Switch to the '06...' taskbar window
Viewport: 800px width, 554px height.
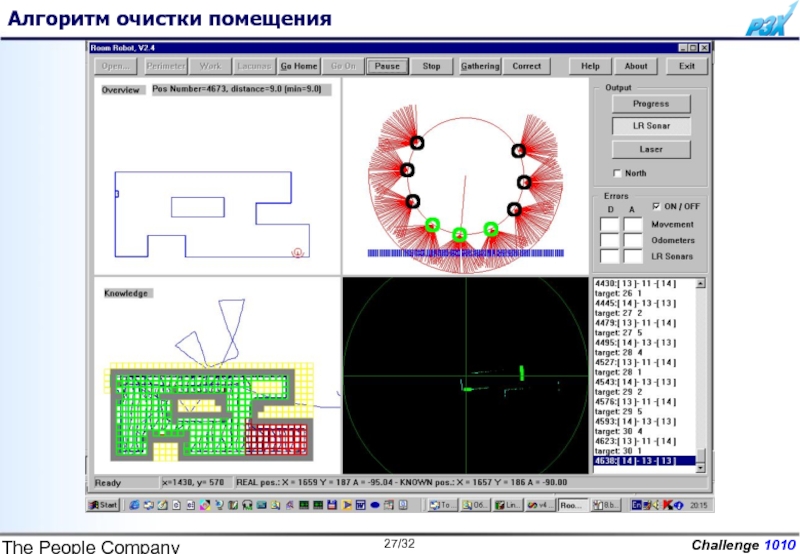click(x=476, y=505)
